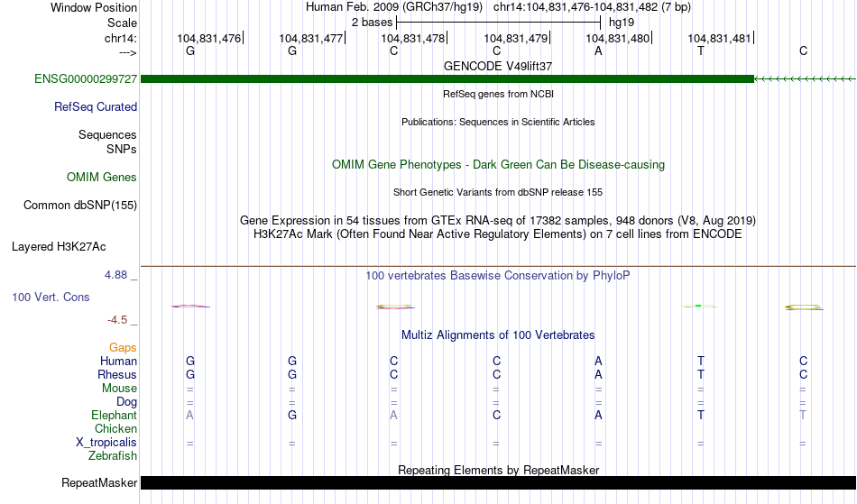Click position marker 104,831,477
857x504 pixels.
click(311, 38)
